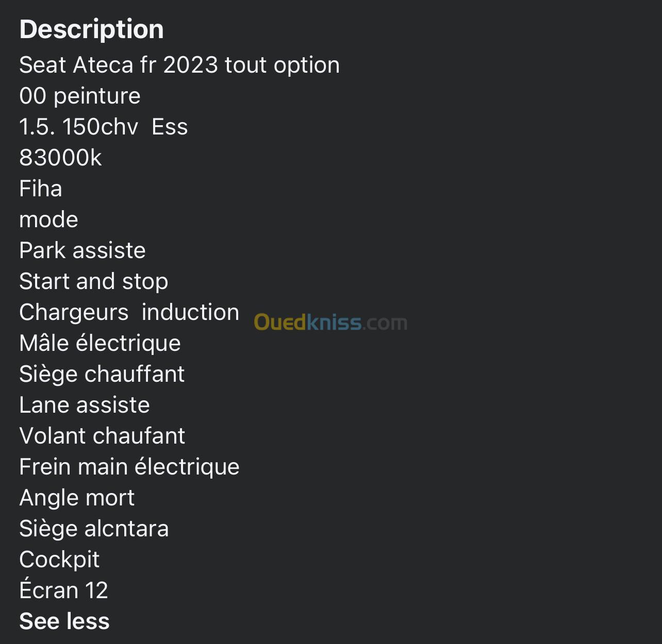Click the Park assiste line

(82, 251)
